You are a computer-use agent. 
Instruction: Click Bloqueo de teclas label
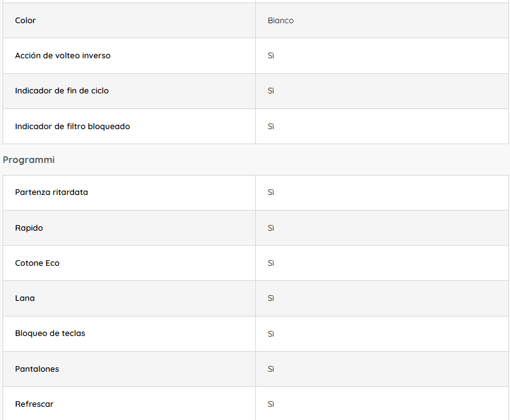(50, 333)
